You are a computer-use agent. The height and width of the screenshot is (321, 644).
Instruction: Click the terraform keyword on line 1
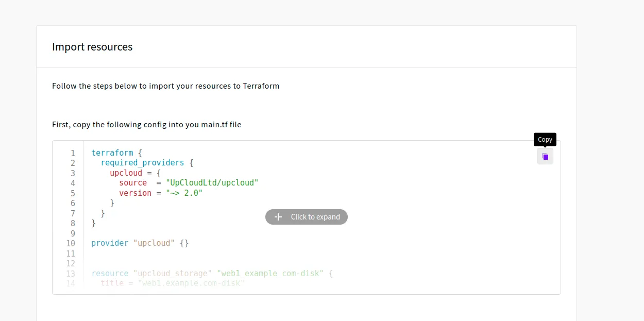(112, 153)
